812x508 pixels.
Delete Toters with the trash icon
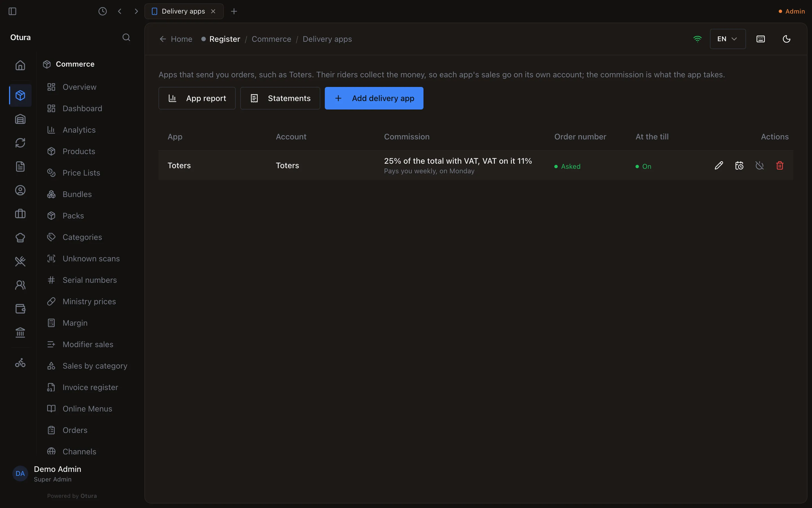pos(780,165)
